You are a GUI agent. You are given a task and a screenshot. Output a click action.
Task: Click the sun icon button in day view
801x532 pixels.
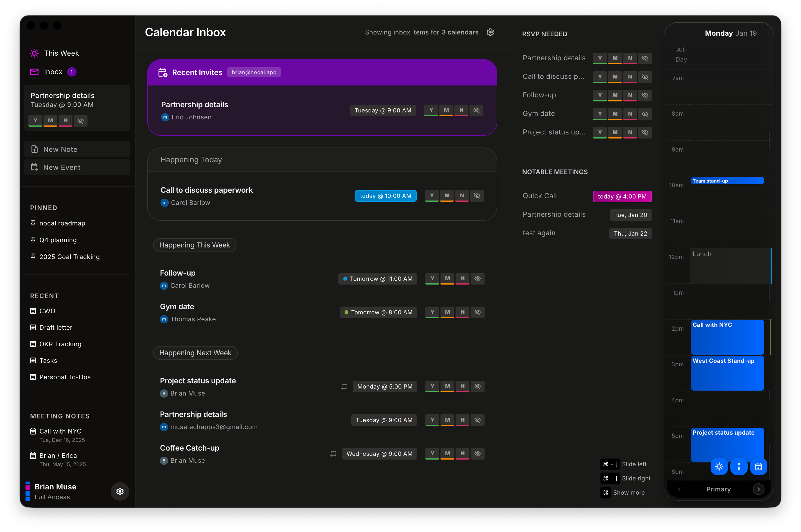pyautogui.click(x=719, y=467)
